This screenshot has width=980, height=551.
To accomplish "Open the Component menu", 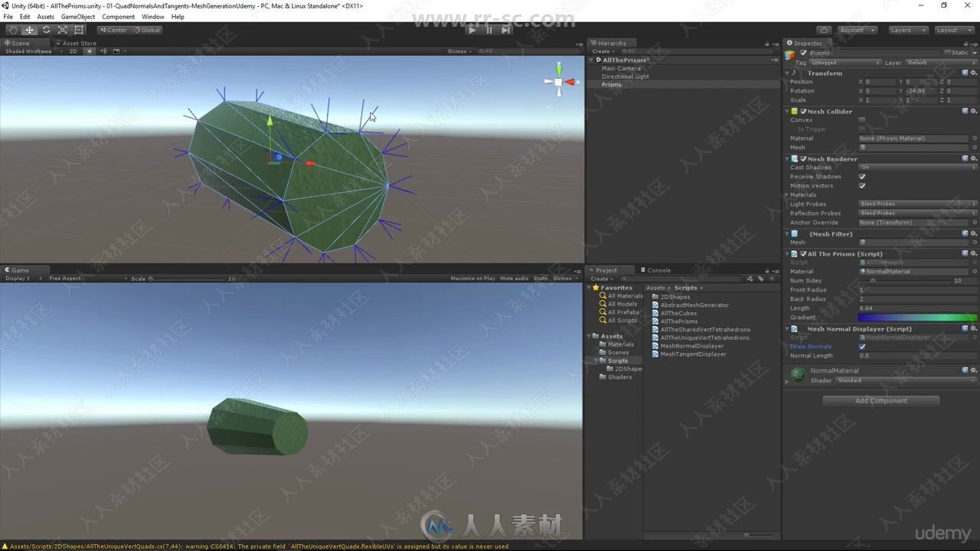I will tap(118, 16).
